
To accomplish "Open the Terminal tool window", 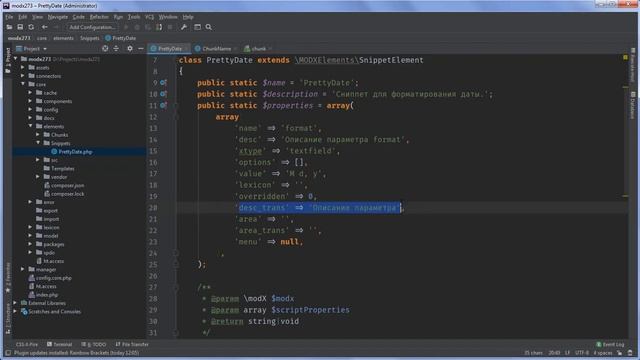I will pos(60,344).
